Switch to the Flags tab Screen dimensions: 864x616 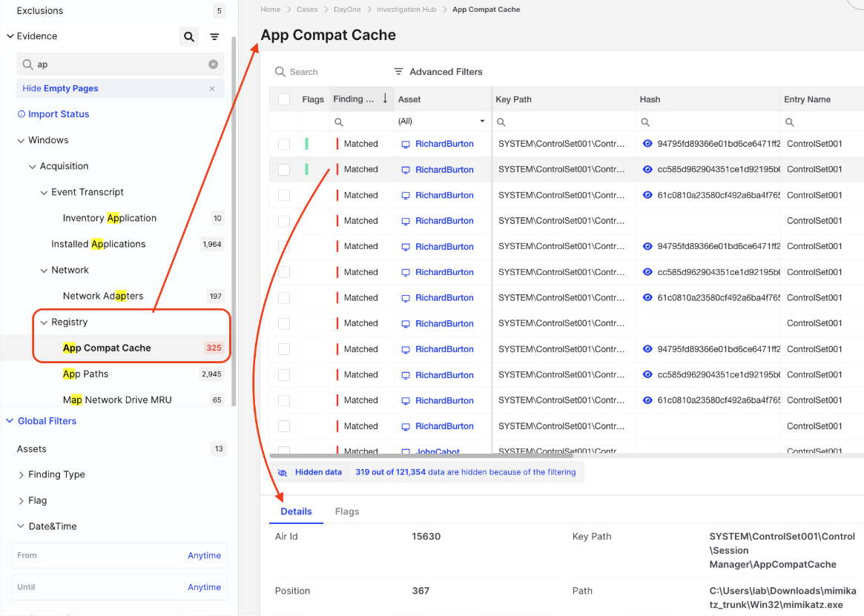point(346,511)
